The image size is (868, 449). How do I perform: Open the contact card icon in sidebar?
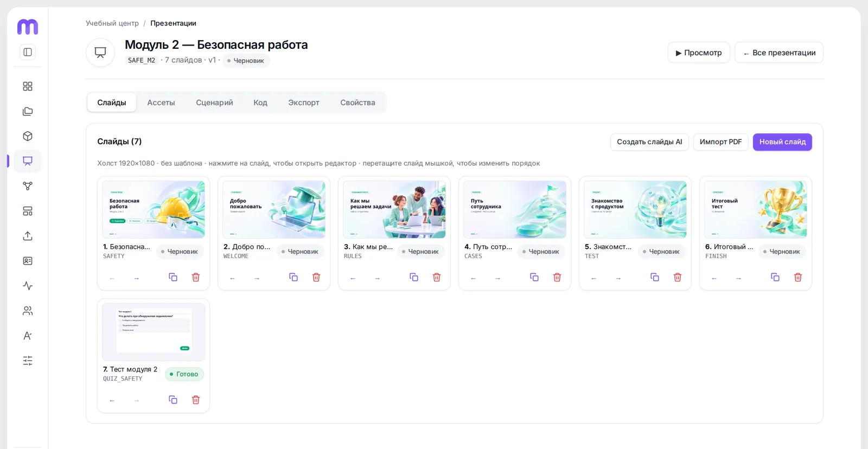click(28, 261)
